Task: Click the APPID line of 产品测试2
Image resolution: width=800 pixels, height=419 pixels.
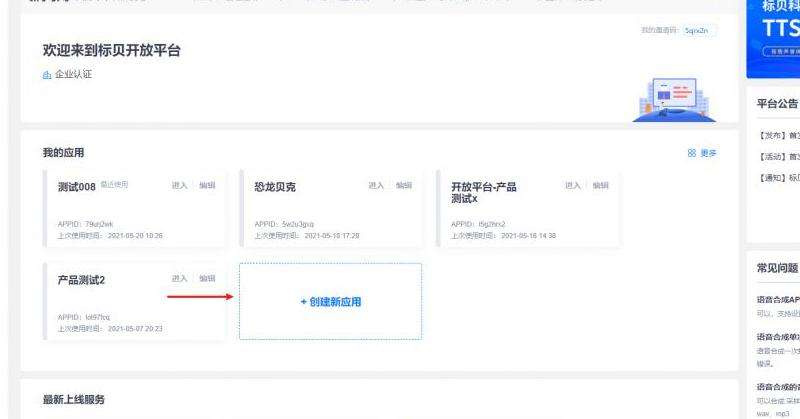Action: click(84, 317)
